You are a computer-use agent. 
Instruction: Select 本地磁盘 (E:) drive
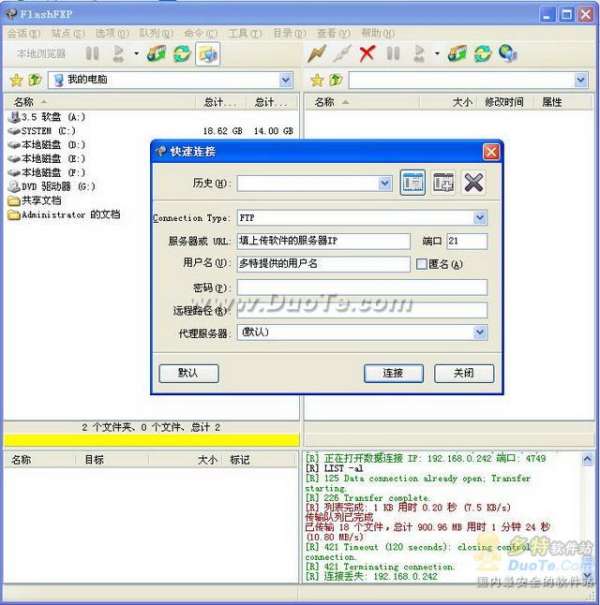[x=47, y=159]
